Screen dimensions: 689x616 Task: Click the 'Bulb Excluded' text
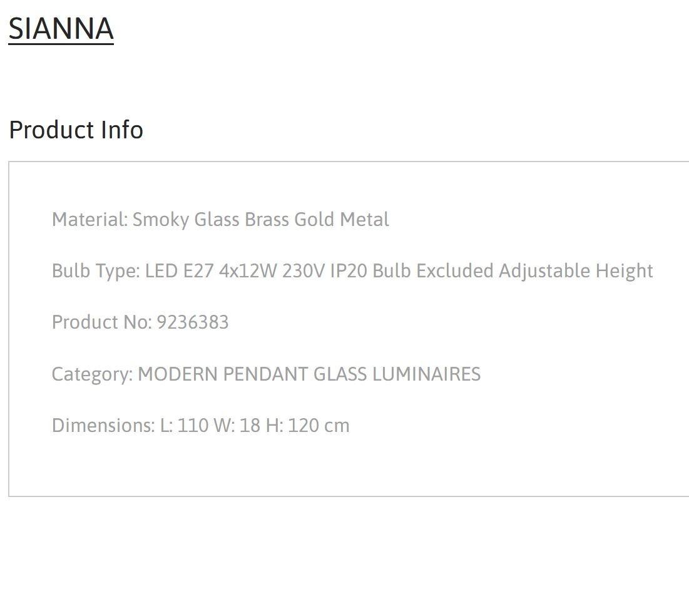433,271
